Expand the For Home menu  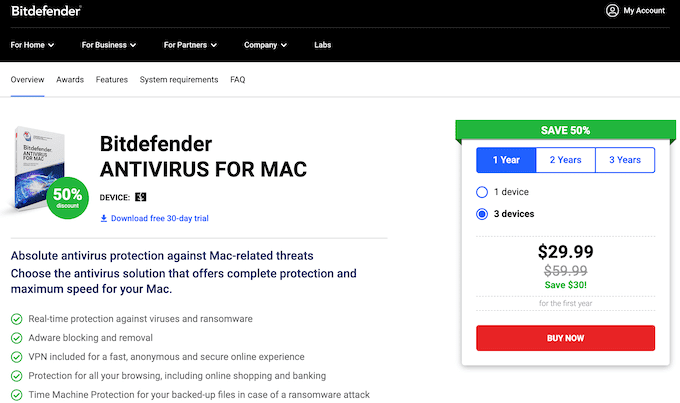pos(32,45)
